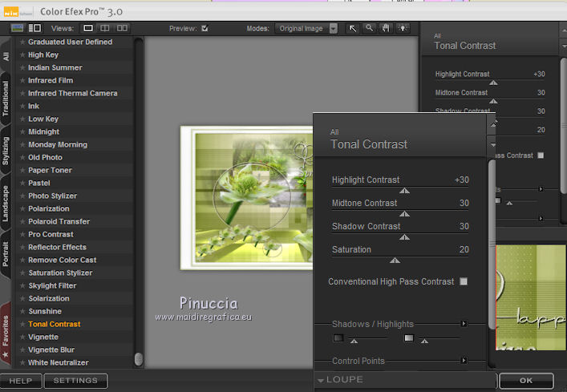Star the Indian Summer filter
567x392 pixels.
click(22, 67)
